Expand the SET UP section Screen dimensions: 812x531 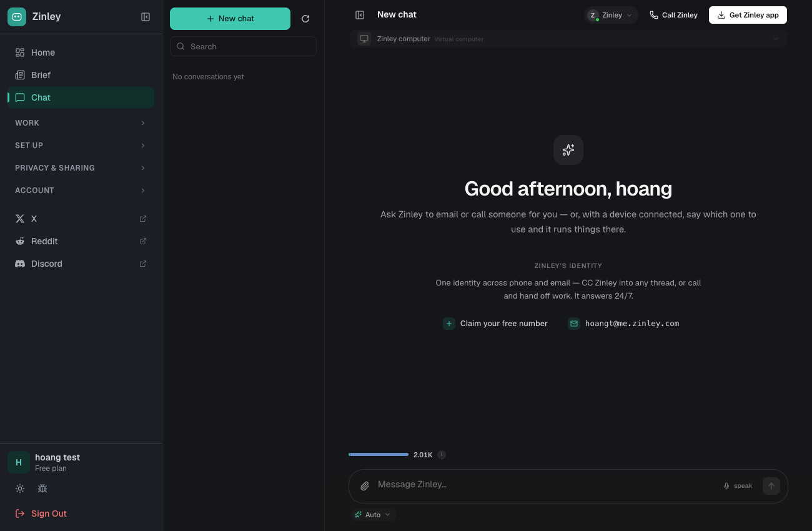click(x=81, y=146)
